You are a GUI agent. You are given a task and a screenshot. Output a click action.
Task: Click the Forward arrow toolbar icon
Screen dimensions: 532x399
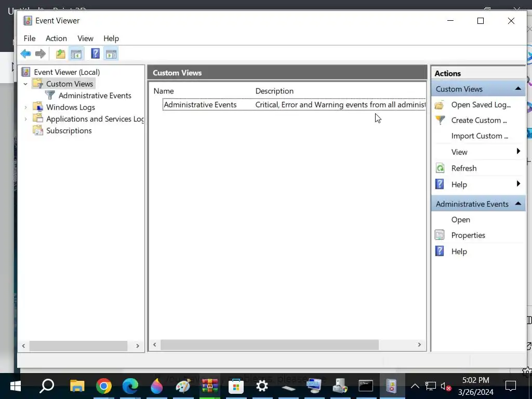[41, 54]
